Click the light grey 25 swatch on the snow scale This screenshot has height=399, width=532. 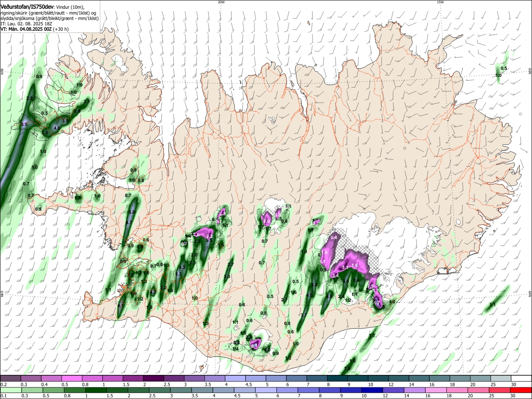pos(501,378)
